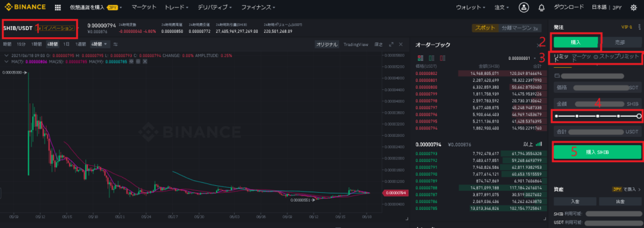The image size is (644, 228).
Task: Show combined buy and sell order book view
Action: [420, 58]
